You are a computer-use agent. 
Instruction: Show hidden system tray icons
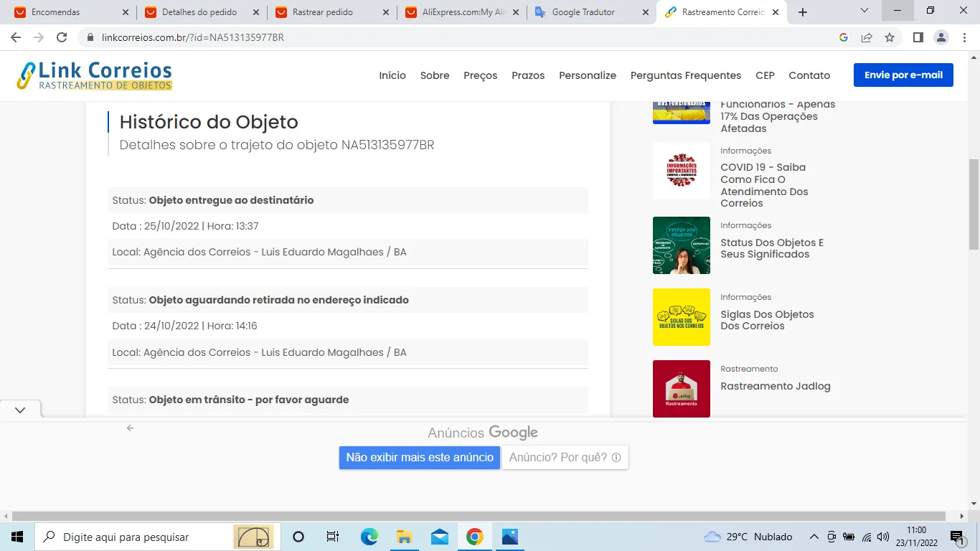pyautogui.click(x=814, y=537)
